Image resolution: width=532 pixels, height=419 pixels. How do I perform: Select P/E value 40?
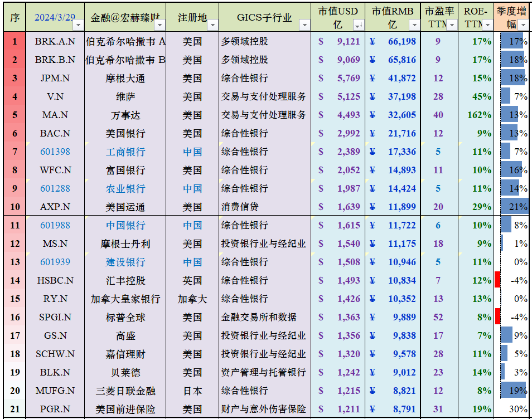tap(439, 115)
